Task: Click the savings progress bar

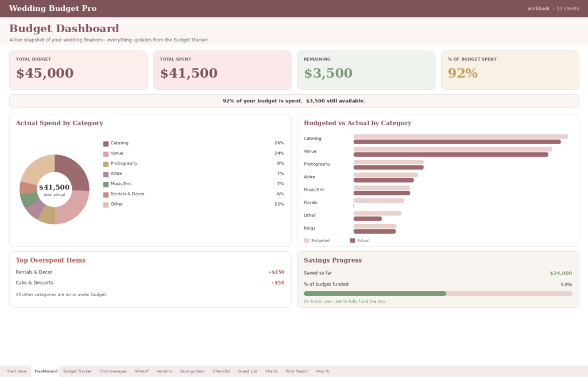Action: (438, 293)
